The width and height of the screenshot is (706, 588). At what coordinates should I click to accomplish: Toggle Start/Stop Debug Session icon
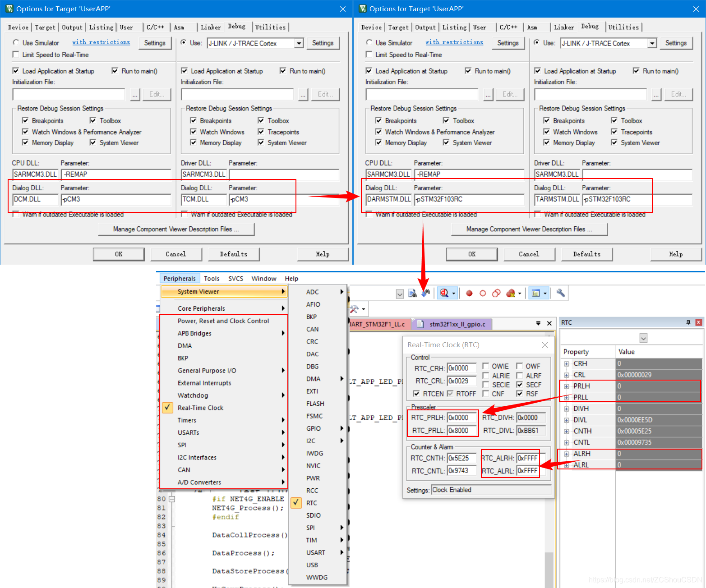(x=444, y=293)
